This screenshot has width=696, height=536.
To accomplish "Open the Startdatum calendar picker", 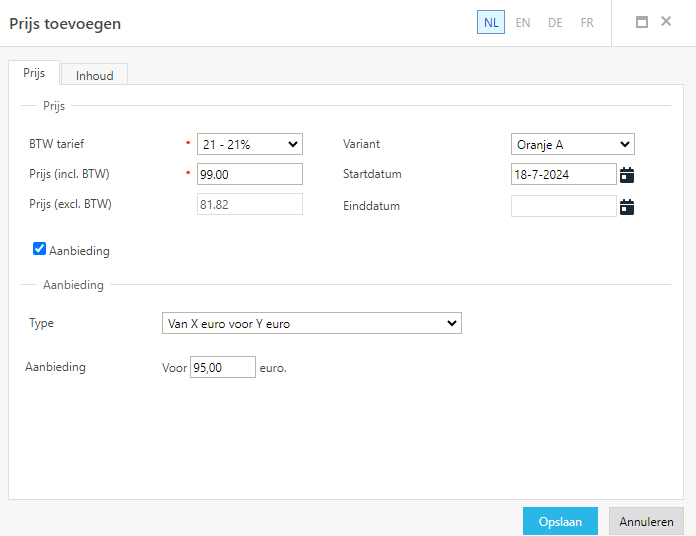I will pos(627,175).
